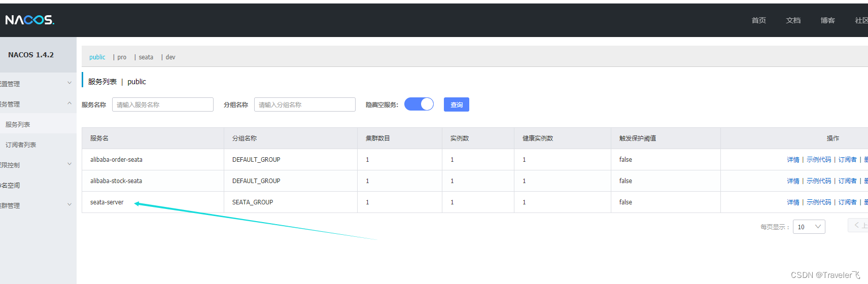
Task: Collapse the 服务管理 sidebar chevron
Action: coord(70,103)
